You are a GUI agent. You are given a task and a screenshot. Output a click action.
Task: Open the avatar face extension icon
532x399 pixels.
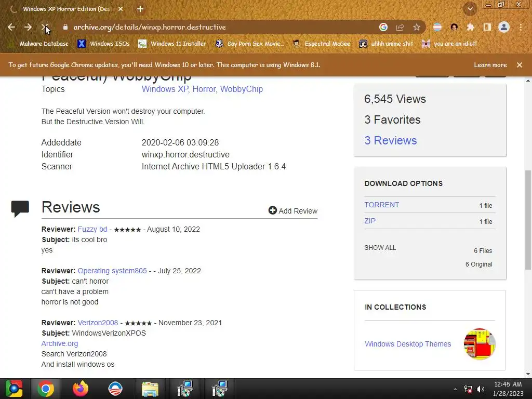(x=454, y=27)
